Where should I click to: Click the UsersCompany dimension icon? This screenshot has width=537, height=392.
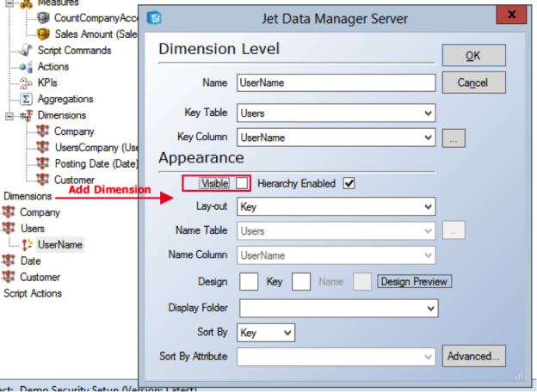43,147
